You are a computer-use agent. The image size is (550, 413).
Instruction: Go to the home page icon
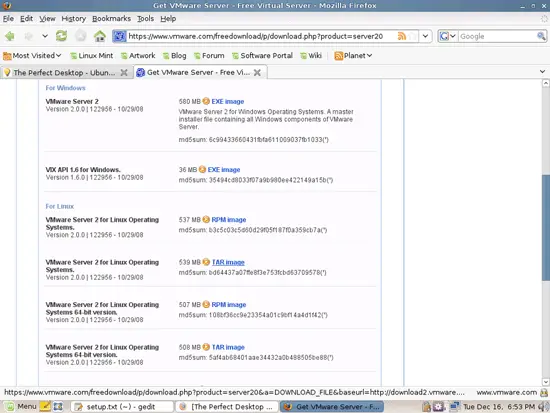(100, 36)
